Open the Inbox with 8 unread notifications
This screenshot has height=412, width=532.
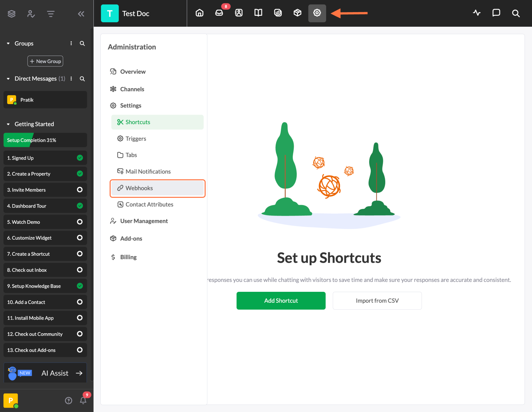[219, 13]
